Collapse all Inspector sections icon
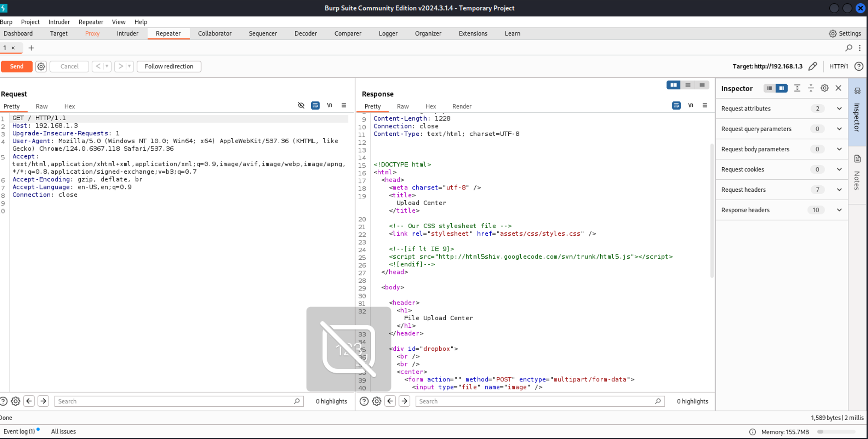The width and height of the screenshot is (868, 439). tap(811, 88)
